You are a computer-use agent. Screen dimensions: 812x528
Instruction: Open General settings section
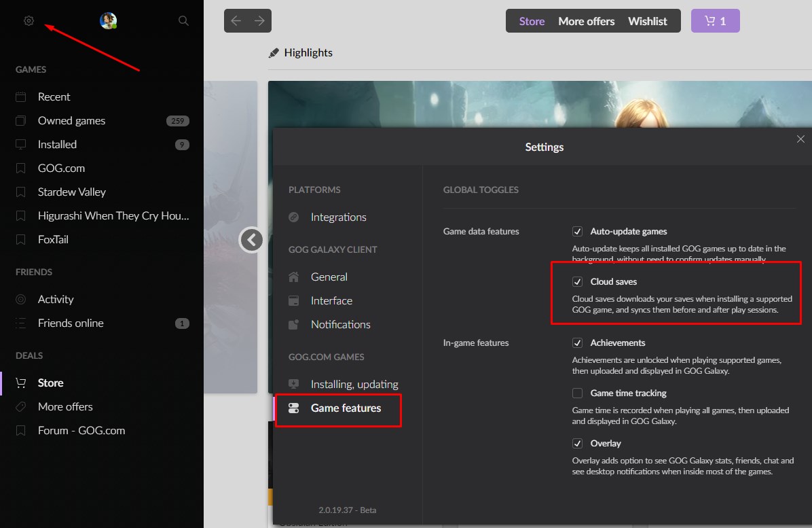(329, 277)
